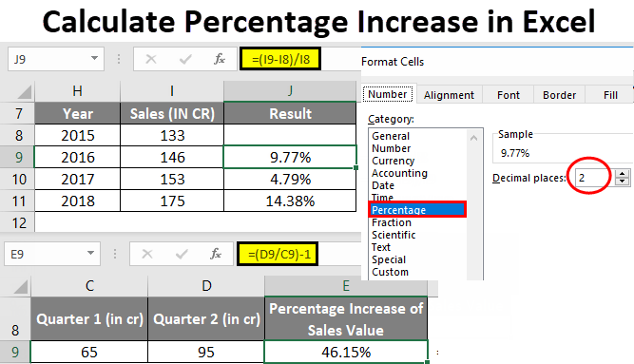
Task: Click the Decimal places input field
Action: point(593,178)
